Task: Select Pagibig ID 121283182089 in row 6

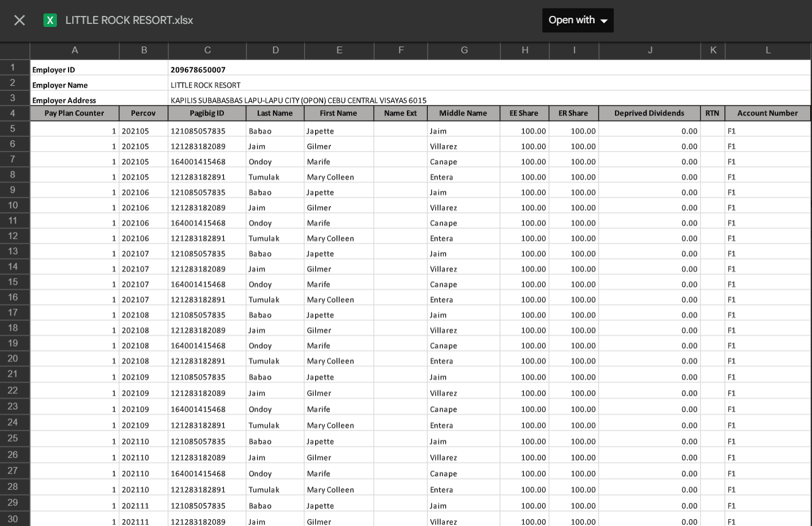Action: click(x=207, y=144)
